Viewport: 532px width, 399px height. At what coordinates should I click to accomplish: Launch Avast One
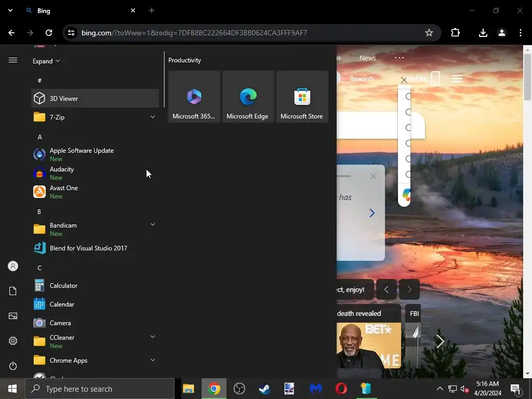point(95,192)
